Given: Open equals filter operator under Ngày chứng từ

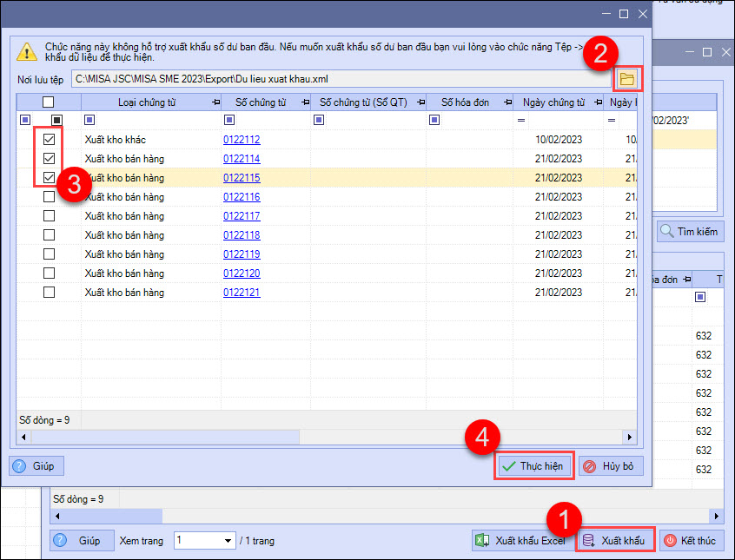Looking at the screenshot, I should [x=521, y=120].
